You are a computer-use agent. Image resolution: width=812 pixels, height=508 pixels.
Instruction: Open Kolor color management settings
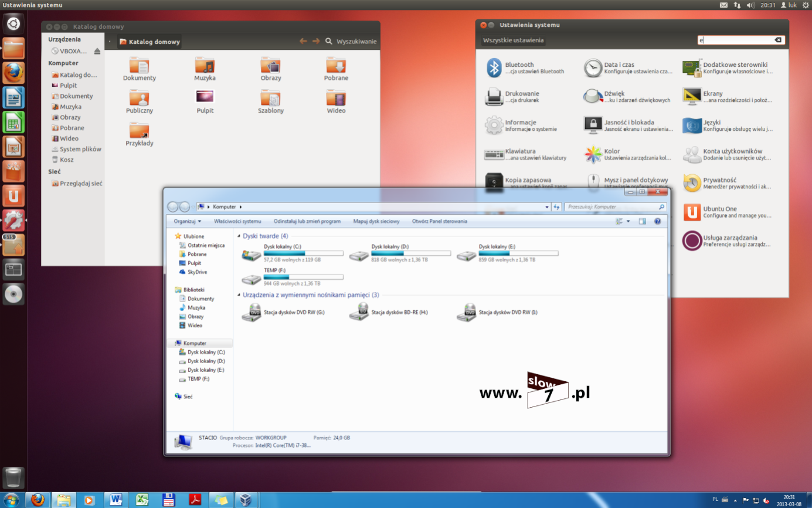click(x=593, y=154)
